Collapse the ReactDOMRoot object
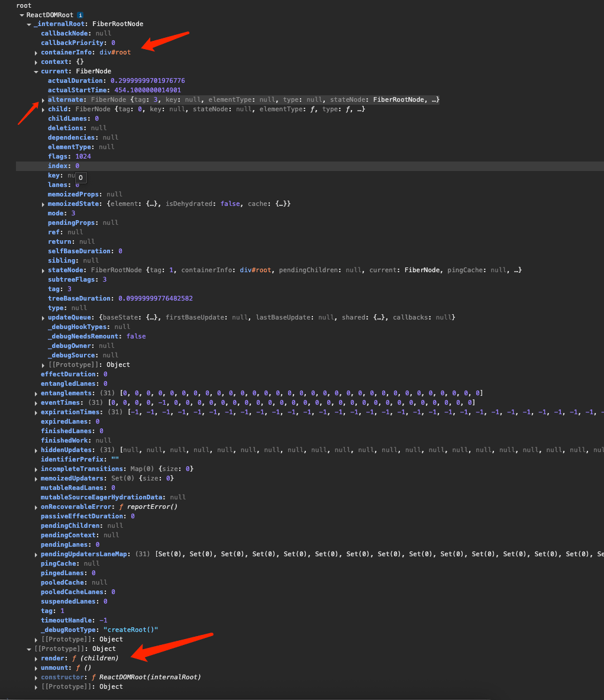This screenshot has height=700, width=604. (22, 15)
